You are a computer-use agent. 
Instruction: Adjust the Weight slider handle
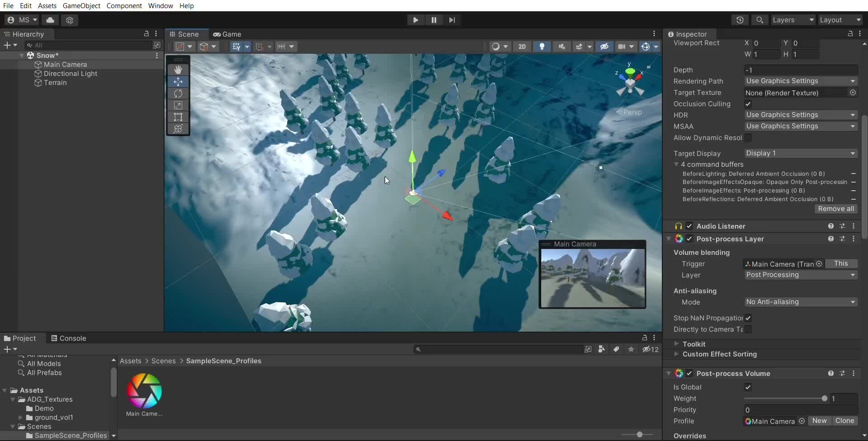point(824,399)
